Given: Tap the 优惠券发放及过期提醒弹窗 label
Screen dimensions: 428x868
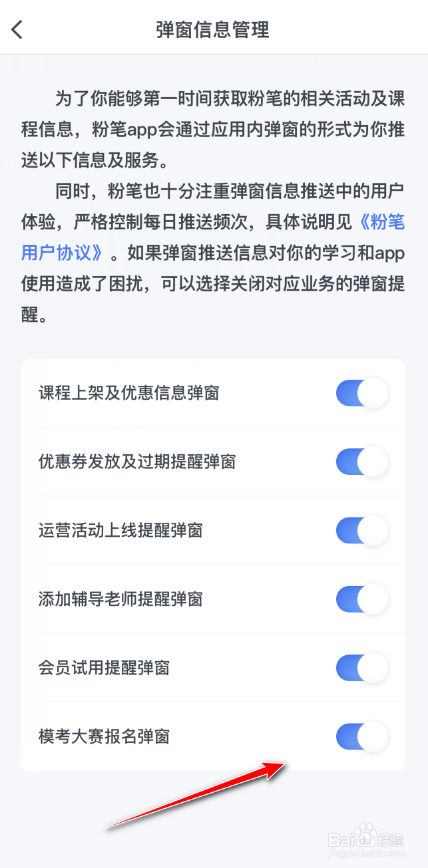Looking at the screenshot, I should (x=137, y=462).
